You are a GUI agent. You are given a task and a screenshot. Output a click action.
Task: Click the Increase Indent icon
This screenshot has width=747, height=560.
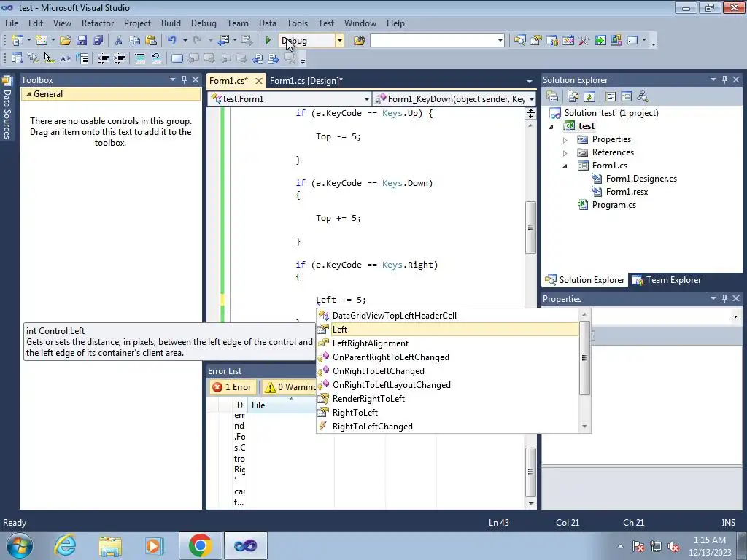click(x=119, y=58)
